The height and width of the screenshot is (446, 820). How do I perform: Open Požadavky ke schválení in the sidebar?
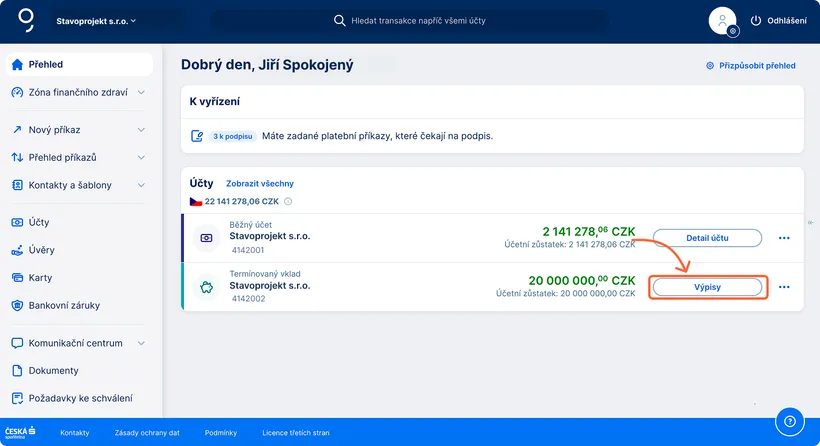coord(81,398)
